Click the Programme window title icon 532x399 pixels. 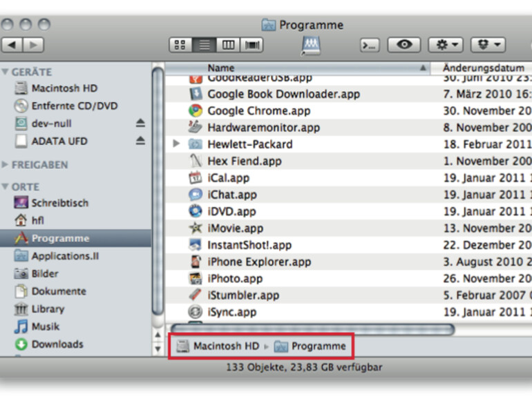(x=268, y=25)
